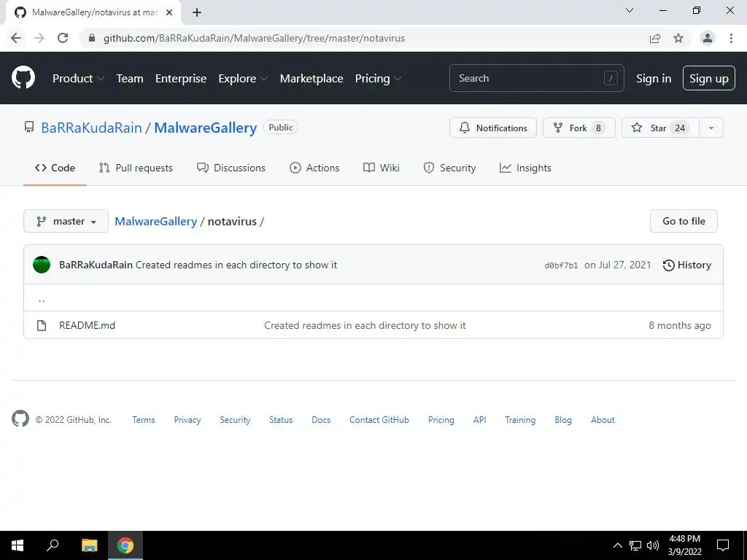Viewport: 747px width, 560px height.
Task: Open the Star button dropdown caret
Action: point(711,128)
